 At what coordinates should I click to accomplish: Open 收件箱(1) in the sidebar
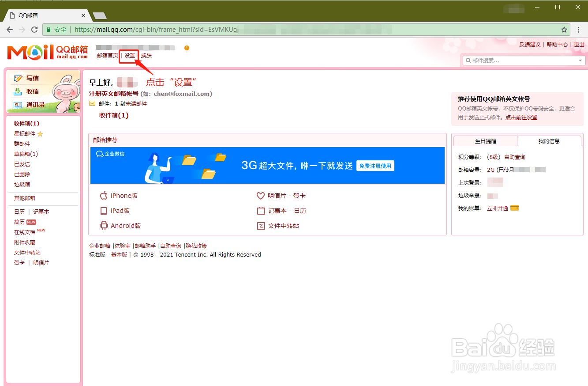pos(26,124)
